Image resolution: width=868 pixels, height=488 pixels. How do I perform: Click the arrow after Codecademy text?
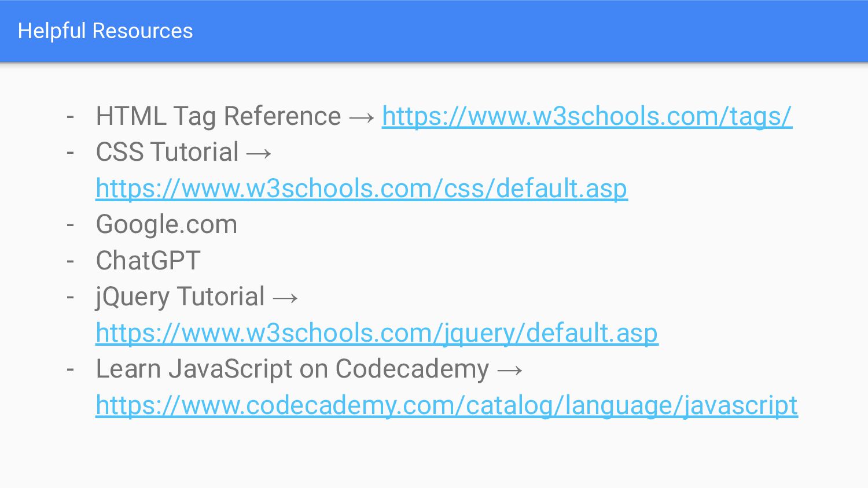point(510,370)
